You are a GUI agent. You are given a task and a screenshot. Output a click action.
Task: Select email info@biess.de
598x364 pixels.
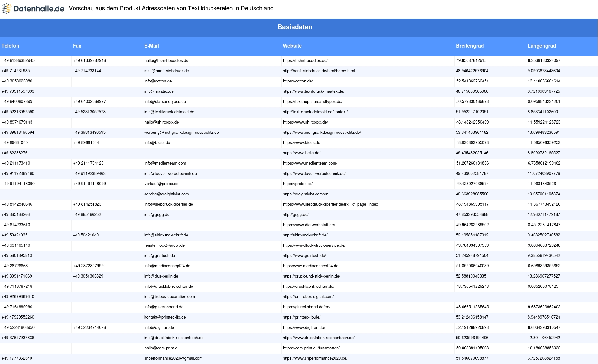157,143
